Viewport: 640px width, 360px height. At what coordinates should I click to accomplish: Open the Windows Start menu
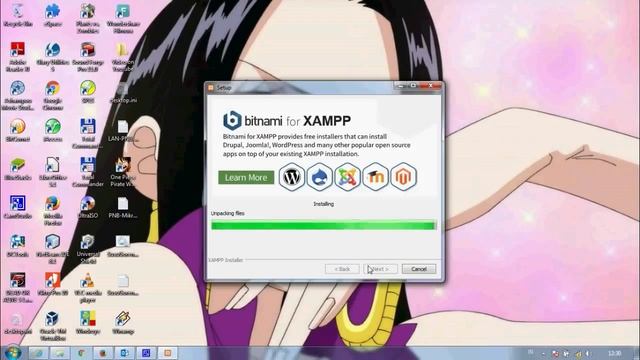coord(13,352)
